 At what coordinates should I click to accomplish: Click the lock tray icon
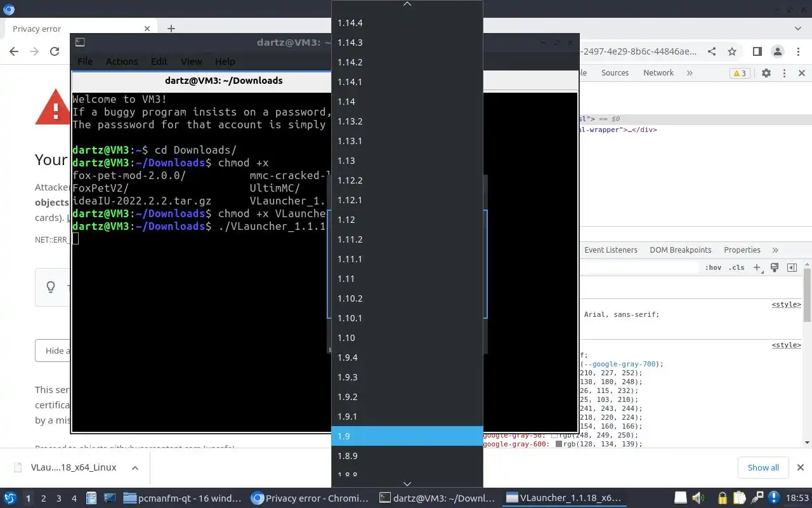tap(722, 498)
